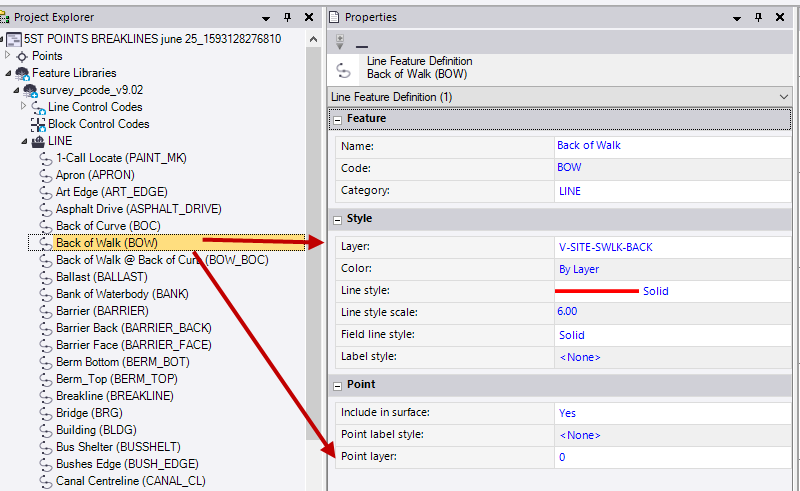Select the Asphalt Drive (ASPHALT_DRIVE) entry
This screenshot has height=491, width=800.
pos(139,209)
